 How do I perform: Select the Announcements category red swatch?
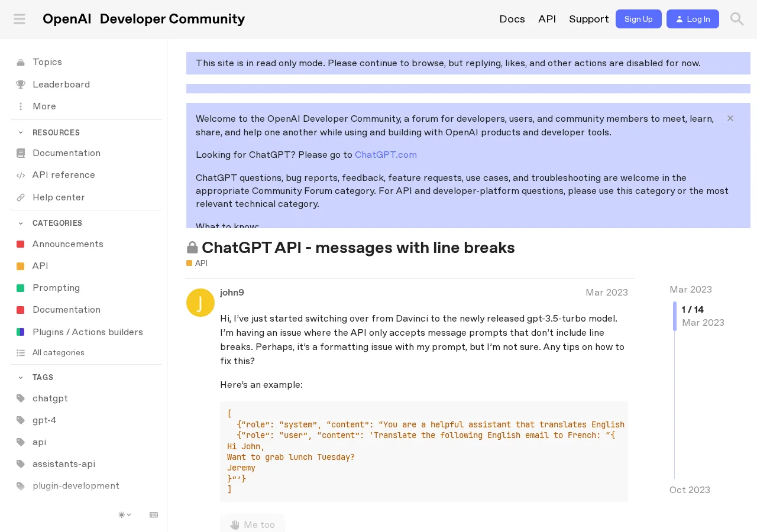pyautogui.click(x=21, y=244)
